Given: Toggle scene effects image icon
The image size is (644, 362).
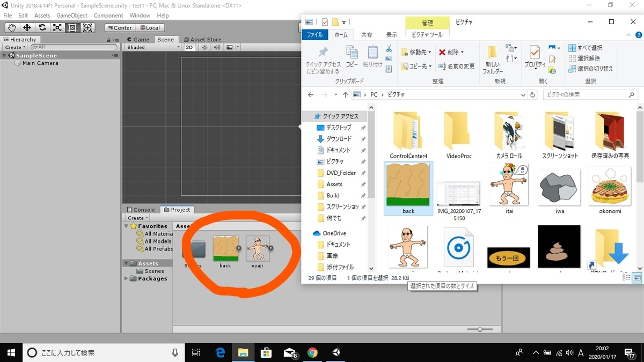Looking at the screenshot, I should 230,47.
